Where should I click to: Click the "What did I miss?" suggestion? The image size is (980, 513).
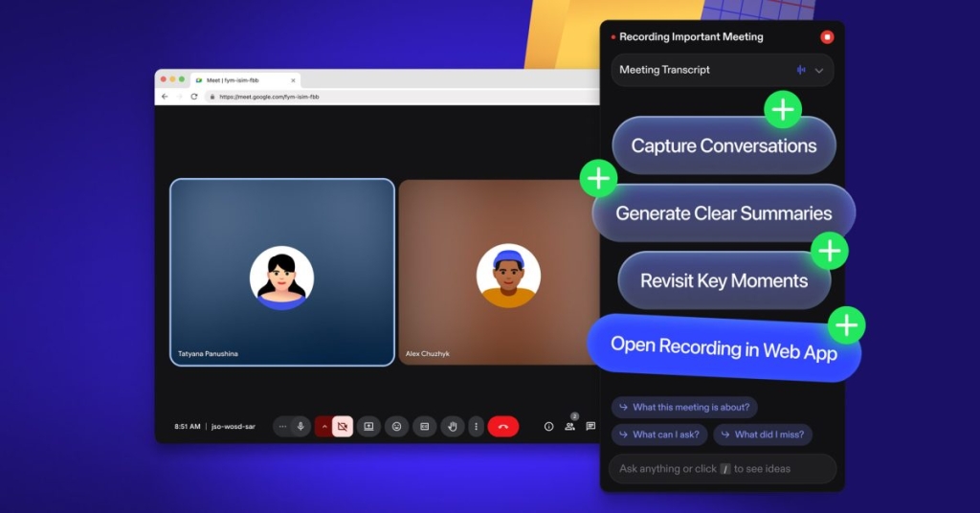763,435
